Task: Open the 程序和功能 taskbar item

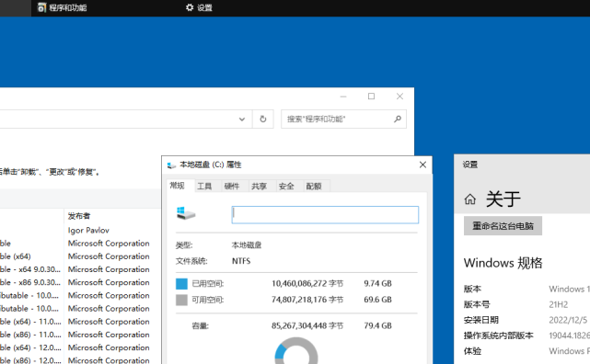Action: 63,7
